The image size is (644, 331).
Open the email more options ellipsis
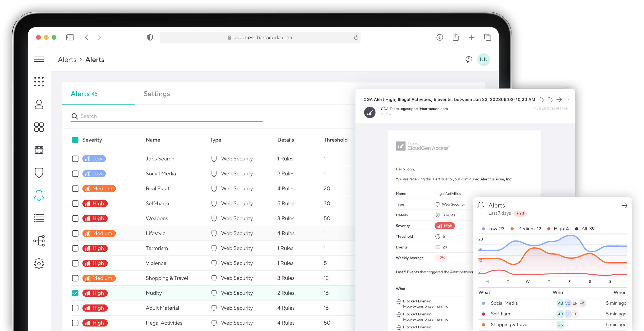click(567, 100)
